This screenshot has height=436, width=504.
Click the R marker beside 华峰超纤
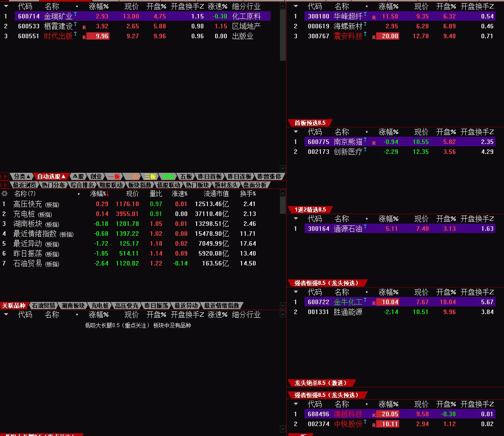pyautogui.click(x=374, y=18)
